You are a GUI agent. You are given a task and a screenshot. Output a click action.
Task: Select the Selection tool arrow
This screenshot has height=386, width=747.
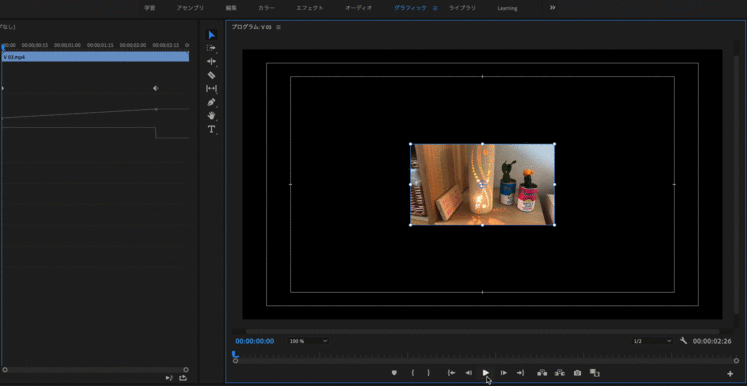pyautogui.click(x=212, y=35)
